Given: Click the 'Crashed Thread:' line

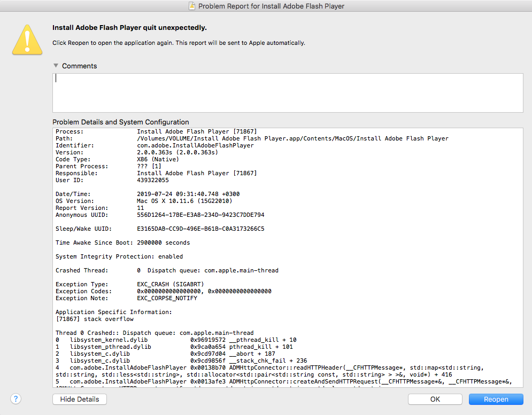Looking at the screenshot, I should click(x=167, y=271).
